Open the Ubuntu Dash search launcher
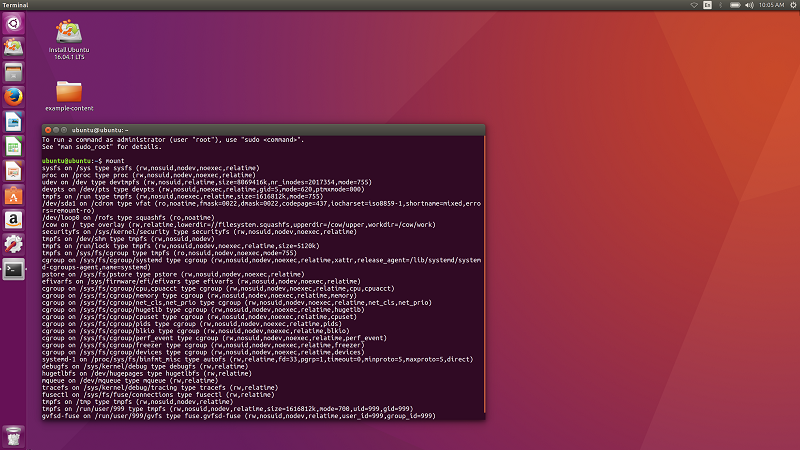The height and width of the screenshot is (450, 800). 13,23
